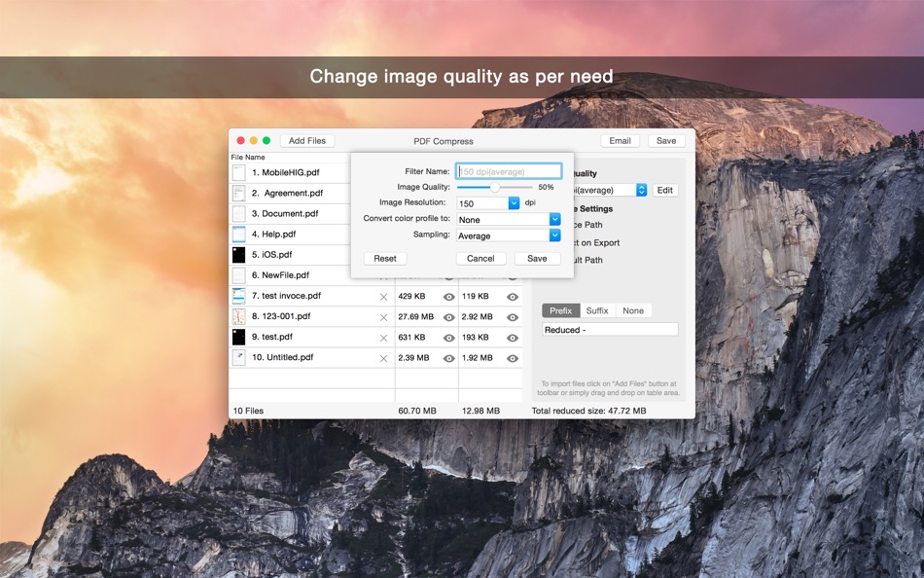Click Edit button next to quality dropdown
Screen dimensions: 924x578
(x=664, y=190)
